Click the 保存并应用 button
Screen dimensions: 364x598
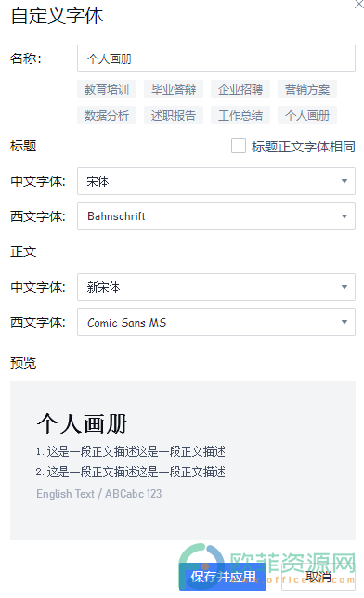(x=223, y=577)
